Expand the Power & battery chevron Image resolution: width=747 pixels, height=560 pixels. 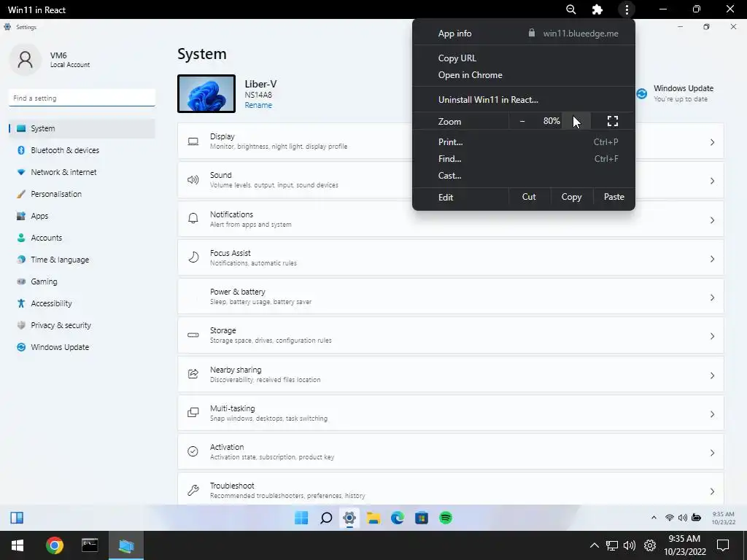coord(712,297)
